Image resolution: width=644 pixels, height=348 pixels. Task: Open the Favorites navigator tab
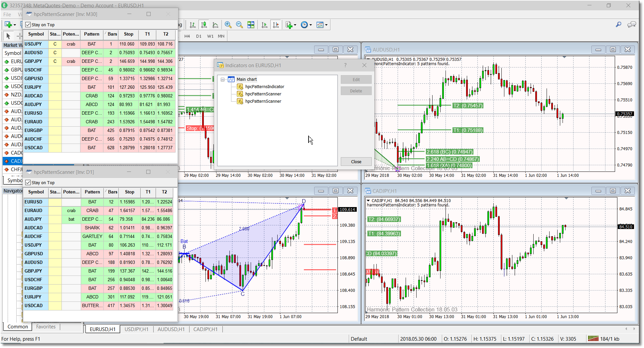46,327
